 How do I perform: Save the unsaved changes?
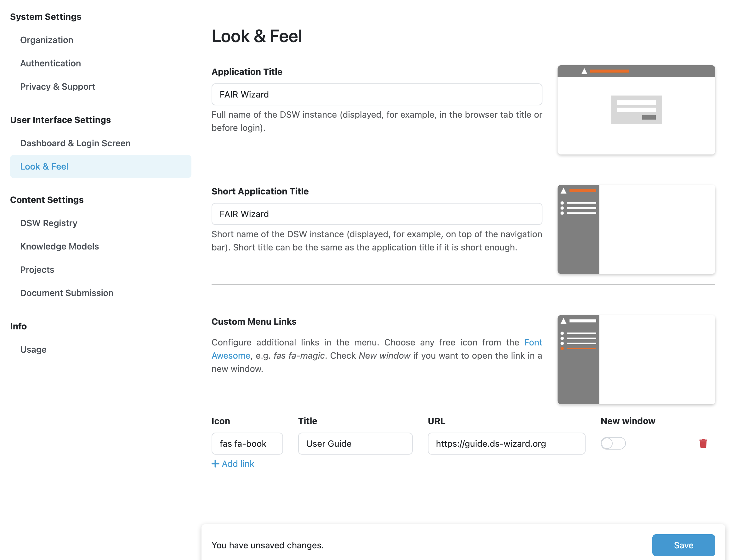[683, 545]
